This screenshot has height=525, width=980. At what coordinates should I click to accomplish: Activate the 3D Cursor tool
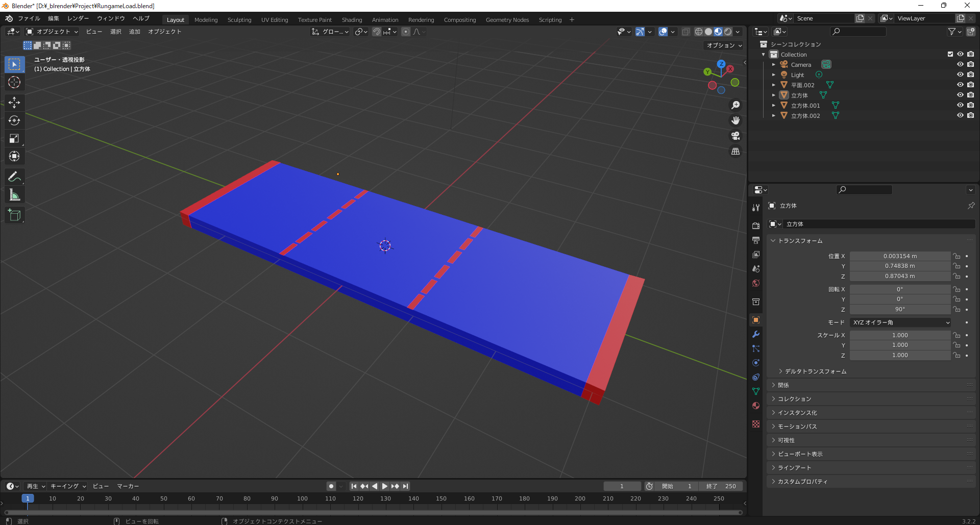coord(14,82)
